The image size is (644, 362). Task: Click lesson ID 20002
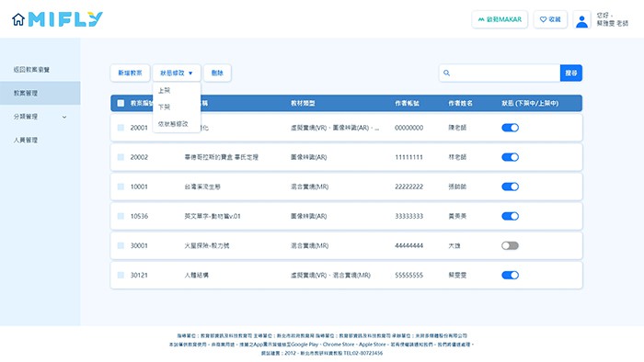(x=139, y=157)
